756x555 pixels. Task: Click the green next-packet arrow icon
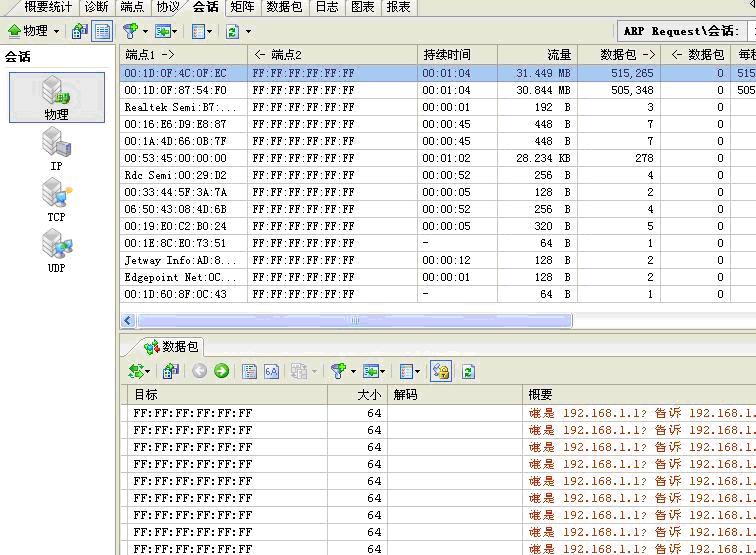point(221,371)
